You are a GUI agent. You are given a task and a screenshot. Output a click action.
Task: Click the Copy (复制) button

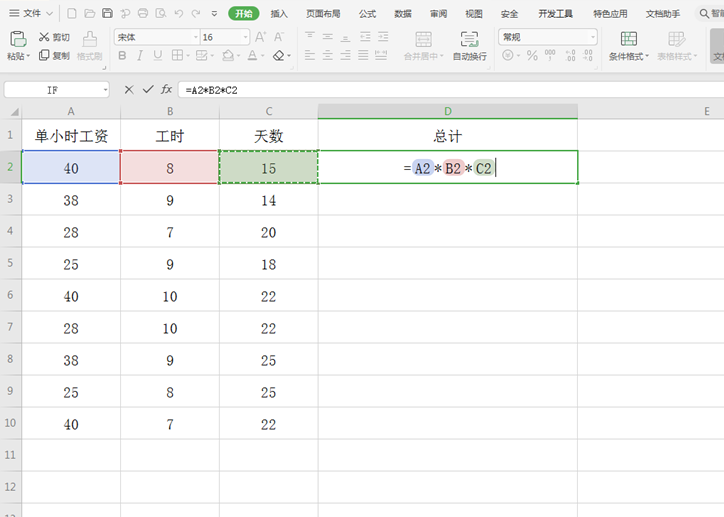pos(54,55)
